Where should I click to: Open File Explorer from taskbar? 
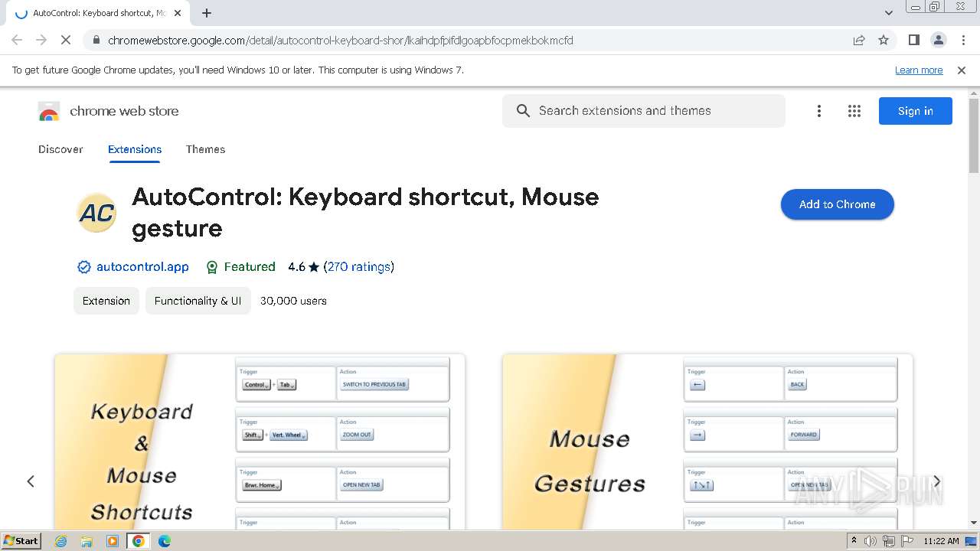tap(87, 541)
